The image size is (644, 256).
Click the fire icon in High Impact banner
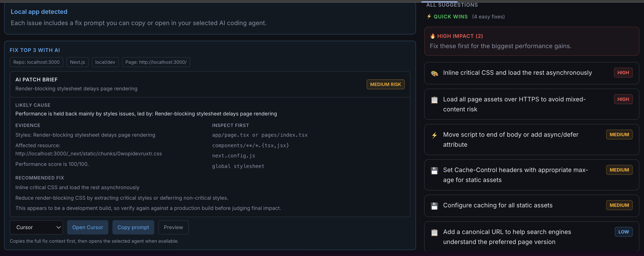pyautogui.click(x=433, y=36)
